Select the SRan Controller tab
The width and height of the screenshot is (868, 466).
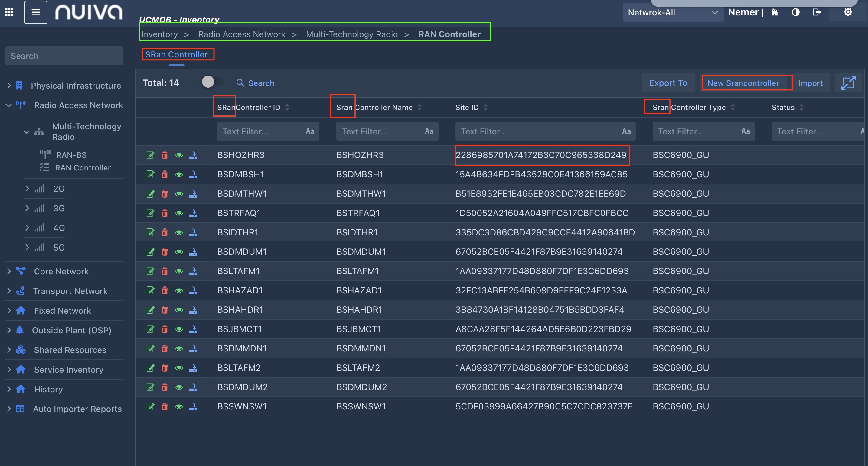click(177, 54)
